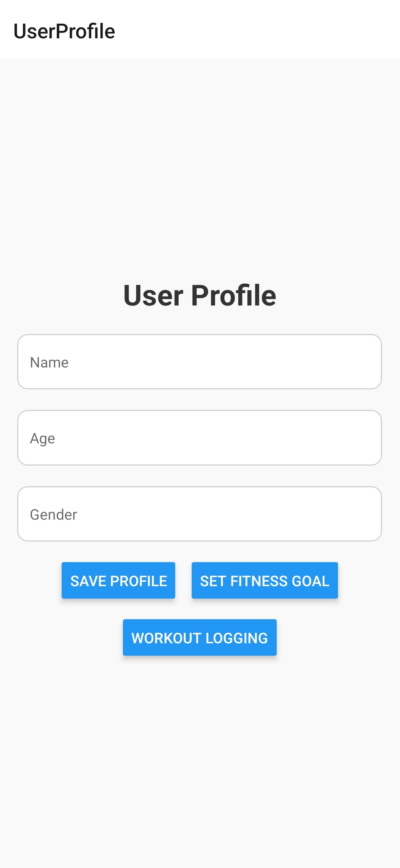Choose the fitness goal setting button

pos(265,581)
